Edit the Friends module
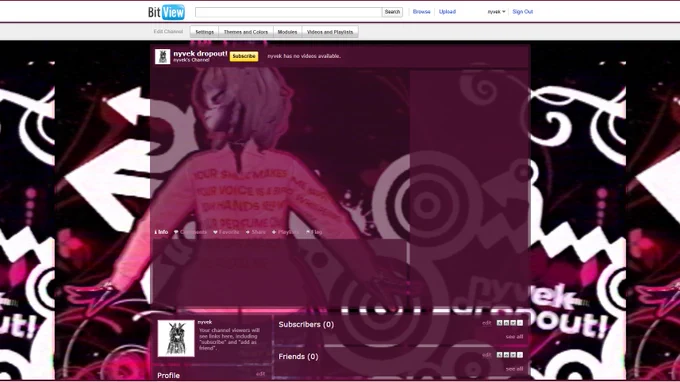This screenshot has width=680, height=382. point(487,355)
